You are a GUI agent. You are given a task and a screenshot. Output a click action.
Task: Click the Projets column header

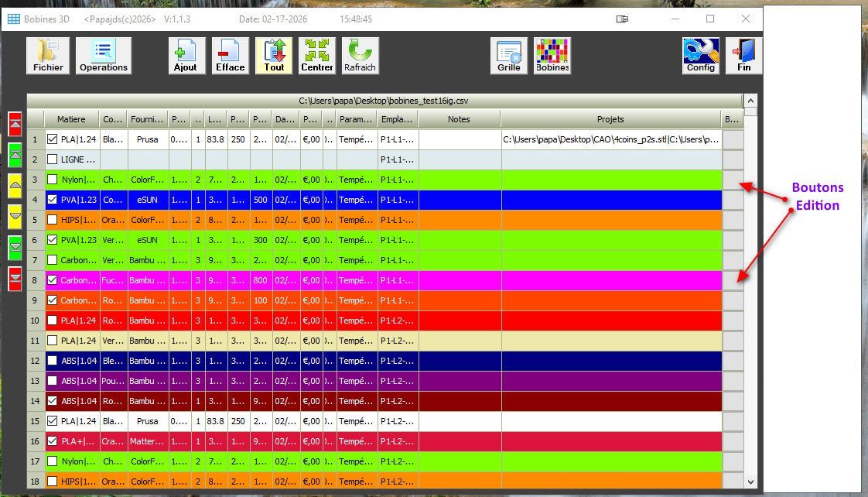click(x=611, y=119)
